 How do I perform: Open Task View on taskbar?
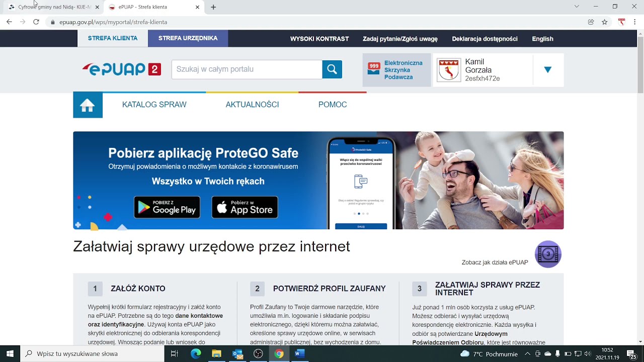point(175,354)
